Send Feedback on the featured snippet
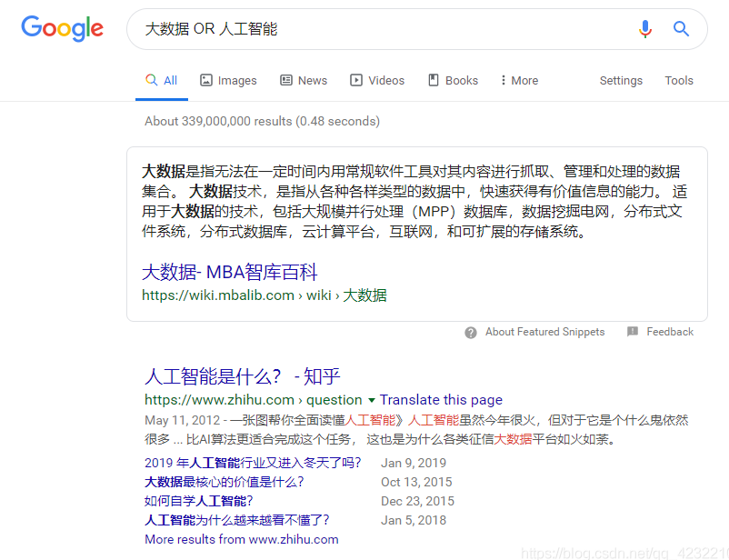This screenshot has height=560, width=729. tap(670, 332)
